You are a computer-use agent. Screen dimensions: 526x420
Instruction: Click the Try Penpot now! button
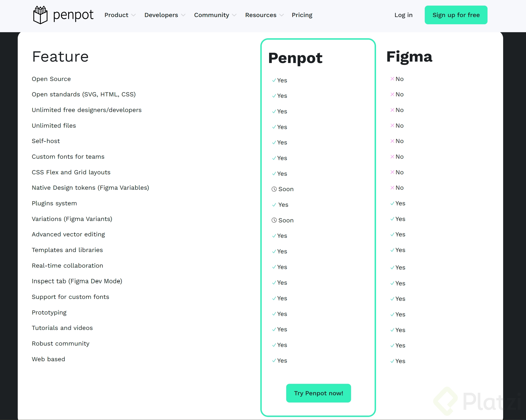[318, 393]
